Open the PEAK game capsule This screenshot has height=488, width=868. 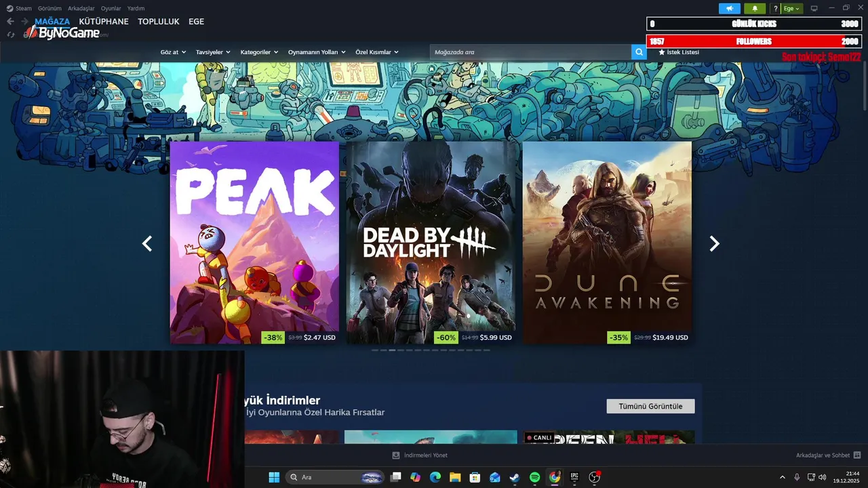pos(254,243)
